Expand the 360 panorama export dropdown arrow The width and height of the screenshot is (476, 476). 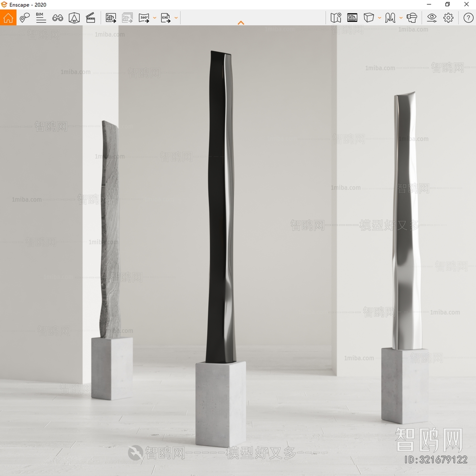coord(155,18)
